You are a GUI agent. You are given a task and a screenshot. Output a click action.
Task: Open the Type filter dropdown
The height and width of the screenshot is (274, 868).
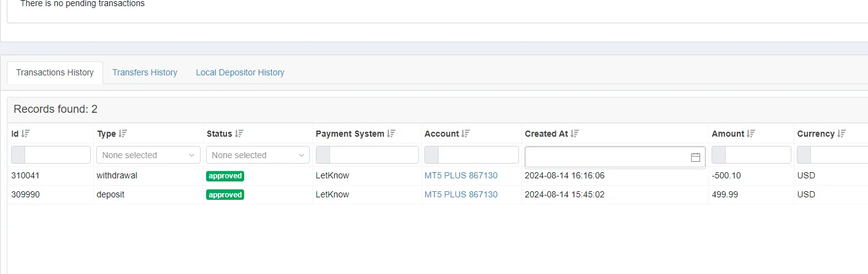coord(148,155)
